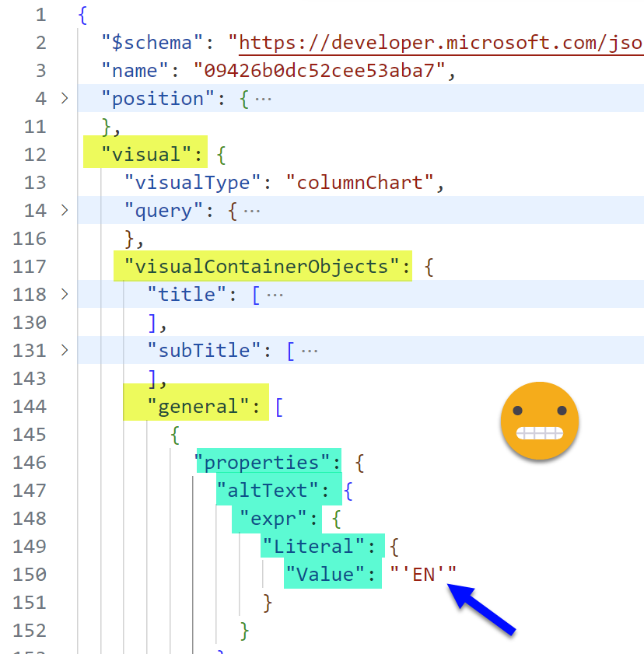Select the highlighted "visual" key

coord(145,154)
